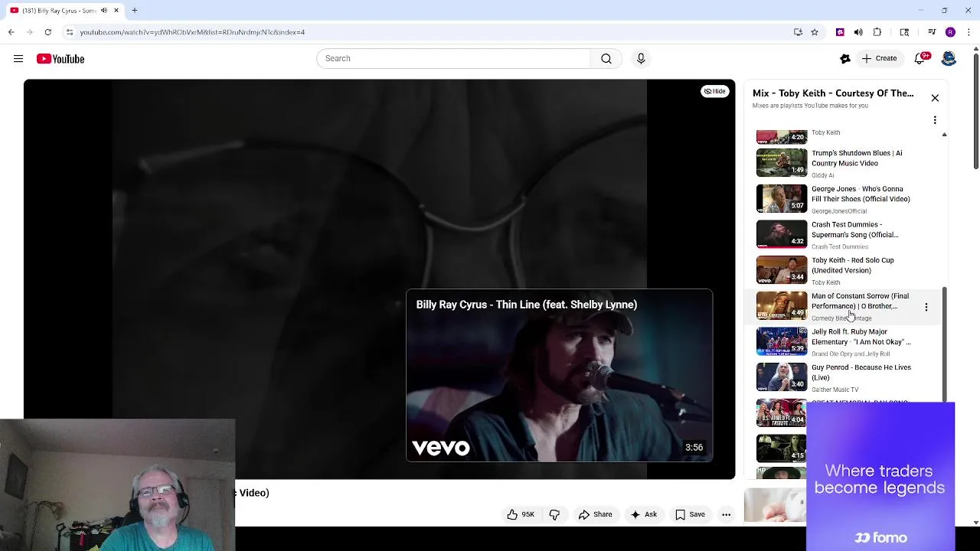Click the install/cast screen icon in address bar
The height and width of the screenshot is (551, 980).
[798, 32]
